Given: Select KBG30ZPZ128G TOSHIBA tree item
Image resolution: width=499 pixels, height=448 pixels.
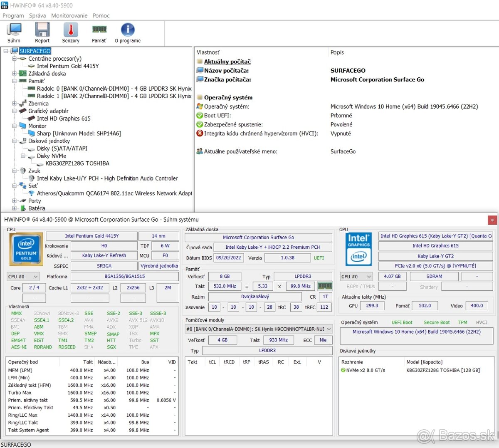Looking at the screenshot, I should (x=77, y=163).
